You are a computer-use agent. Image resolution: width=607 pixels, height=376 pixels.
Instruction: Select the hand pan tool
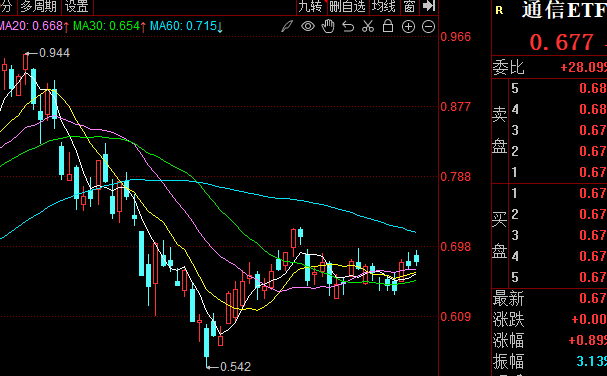328,26
